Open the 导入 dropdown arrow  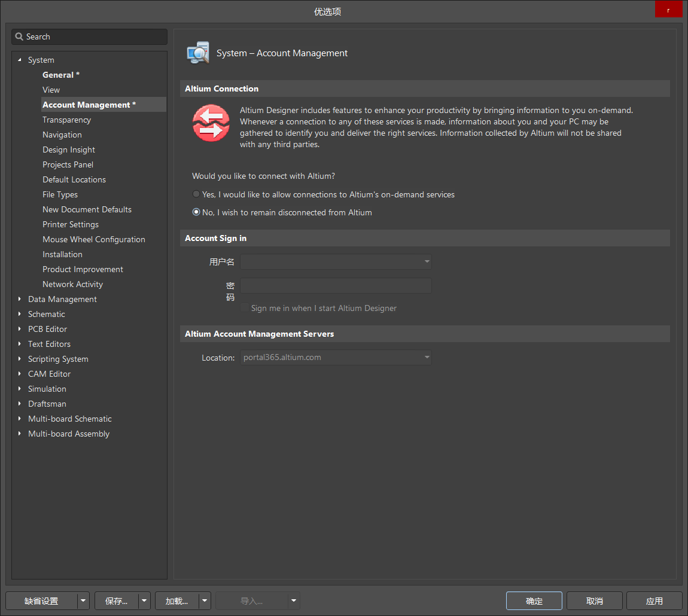coord(294,600)
